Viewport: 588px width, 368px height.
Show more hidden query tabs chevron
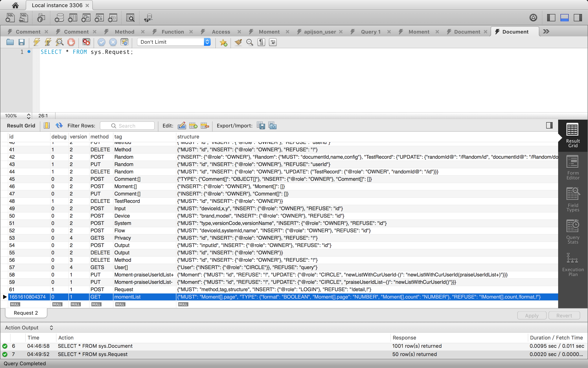(x=546, y=32)
